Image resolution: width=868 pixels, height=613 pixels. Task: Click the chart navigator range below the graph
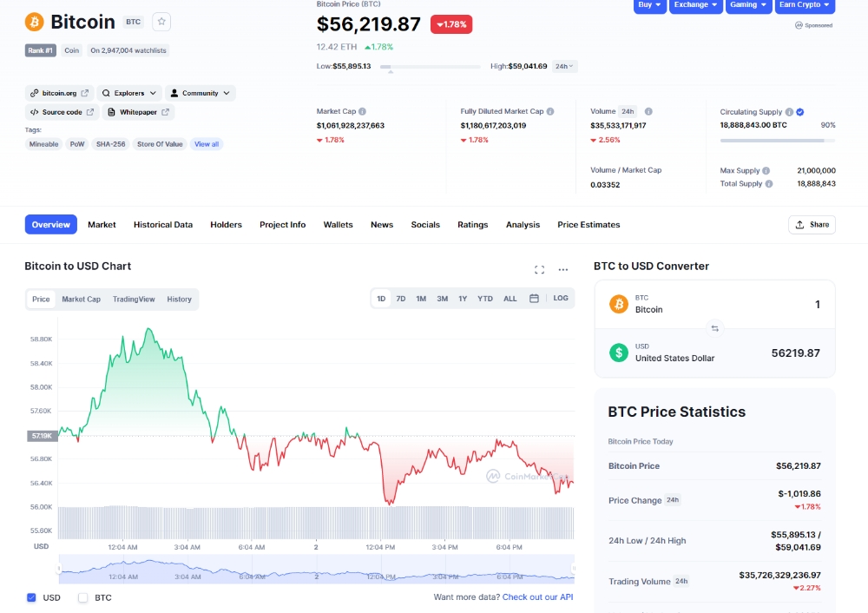pos(316,569)
